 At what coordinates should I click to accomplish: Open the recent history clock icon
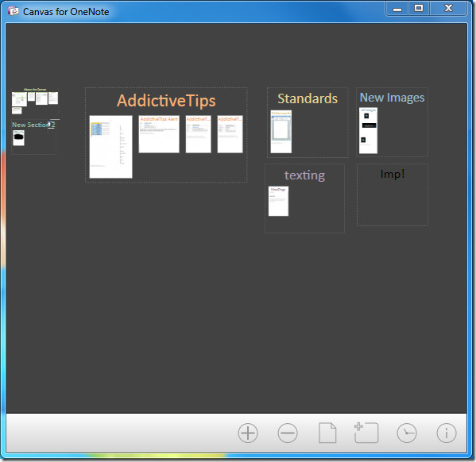click(407, 433)
